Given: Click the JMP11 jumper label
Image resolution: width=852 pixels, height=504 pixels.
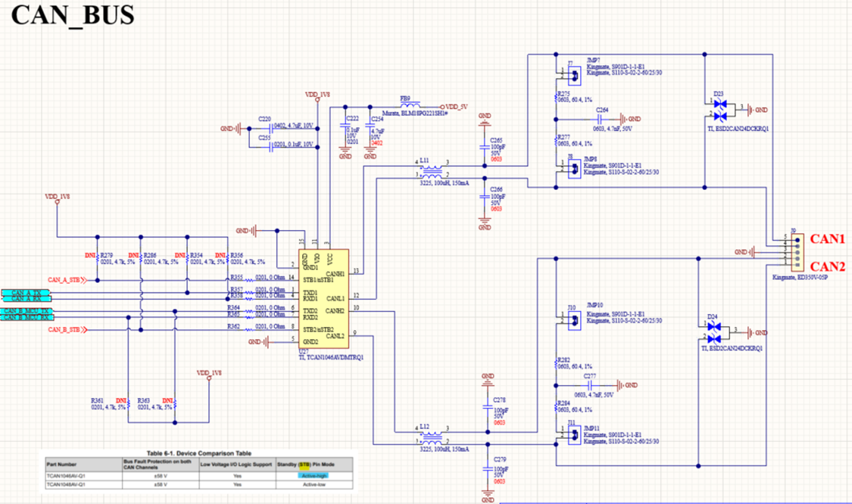Looking at the screenshot, I should click(x=591, y=428).
